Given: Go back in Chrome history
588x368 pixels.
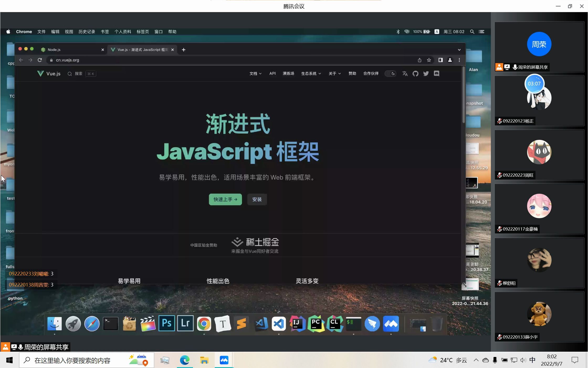Looking at the screenshot, I should coord(21,60).
